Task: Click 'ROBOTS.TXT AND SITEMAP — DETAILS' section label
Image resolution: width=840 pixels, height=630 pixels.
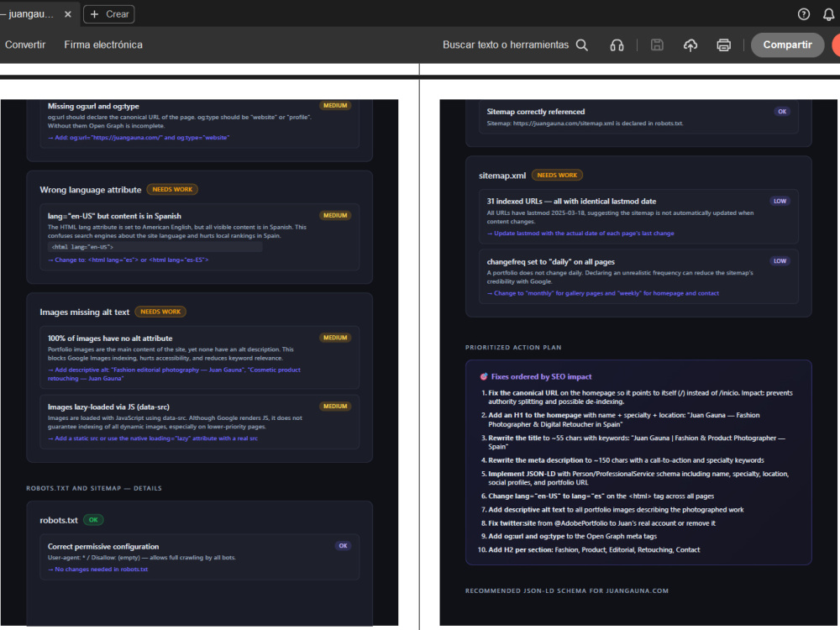Action: tap(94, 489)
